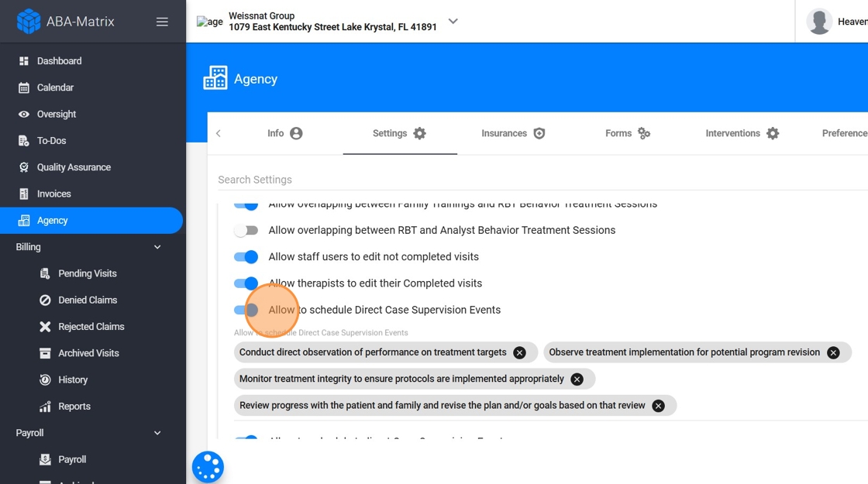Click the Pending Visits icon

[x=46, y=273]
